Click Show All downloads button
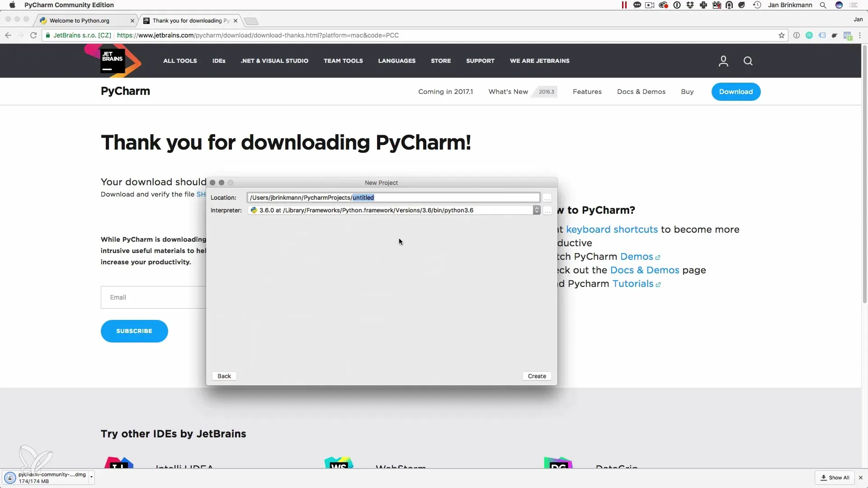The width and height of the screenshot is (868, 488). coord(835,478)
